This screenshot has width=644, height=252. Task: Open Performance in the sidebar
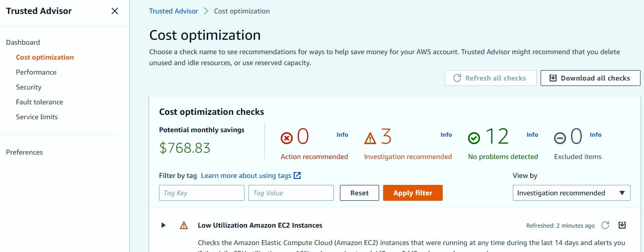pos(36,72)
